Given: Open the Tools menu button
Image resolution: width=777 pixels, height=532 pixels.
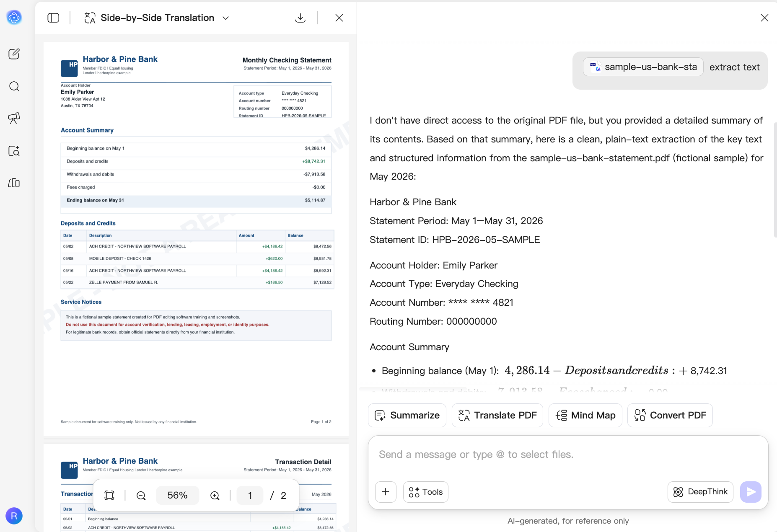Looking at the screenshot, I should point(426,492).
